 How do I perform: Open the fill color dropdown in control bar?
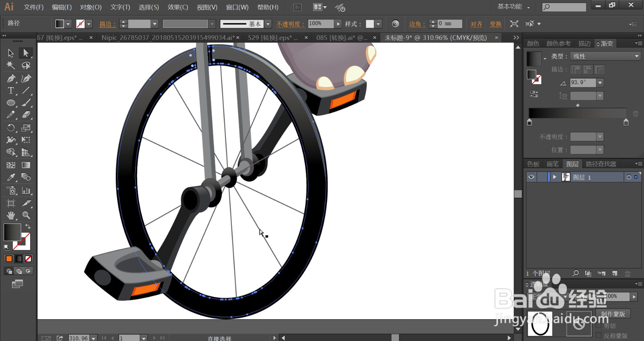(x=68, y=24)
